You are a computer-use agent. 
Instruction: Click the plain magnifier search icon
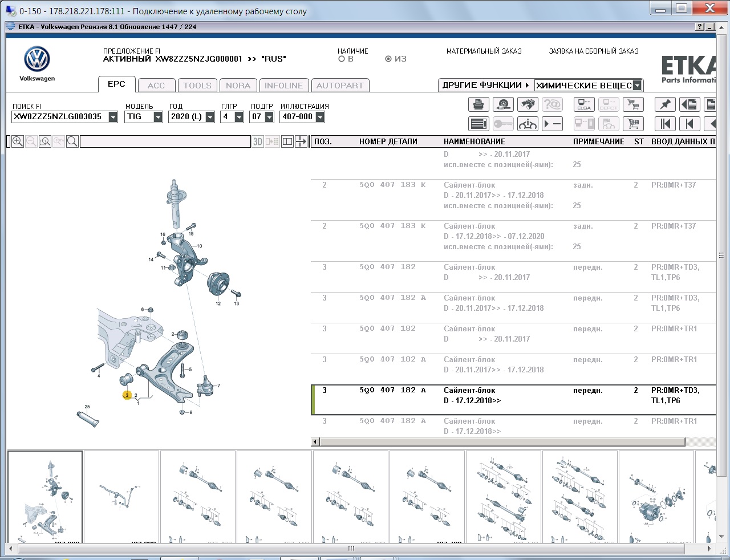click(72, 141)
